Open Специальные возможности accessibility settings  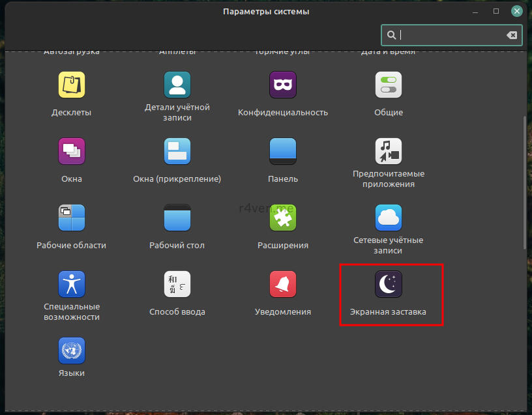[x=72, y=285]
